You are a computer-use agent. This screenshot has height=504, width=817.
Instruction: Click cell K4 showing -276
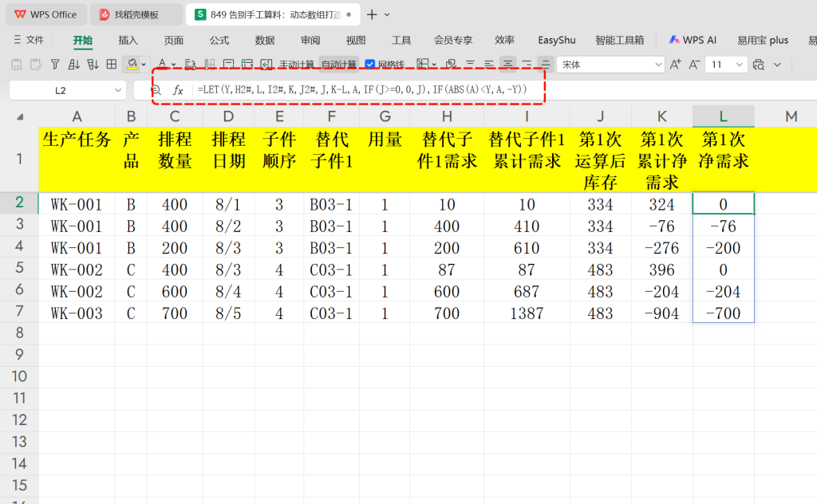click(661, 248)
